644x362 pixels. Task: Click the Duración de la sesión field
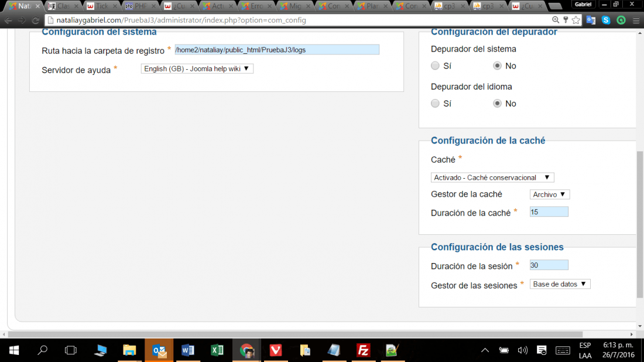[549, 265]
